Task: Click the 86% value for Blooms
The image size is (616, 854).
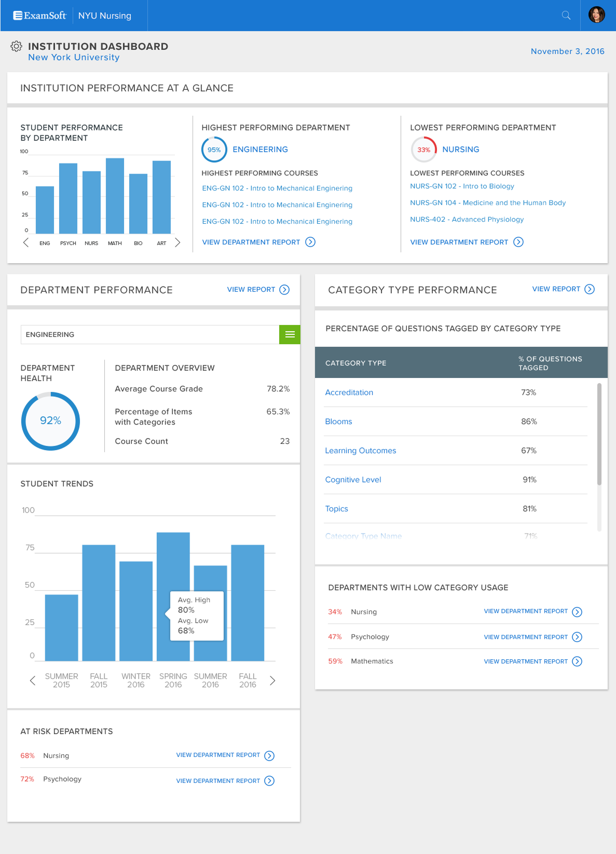Action: click(x=529, y=421)
